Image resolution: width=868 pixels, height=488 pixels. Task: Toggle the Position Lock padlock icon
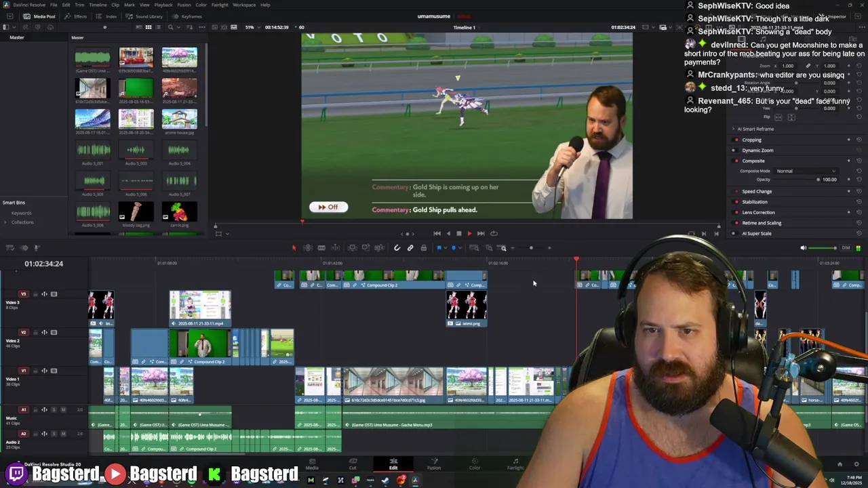[424, 248]
